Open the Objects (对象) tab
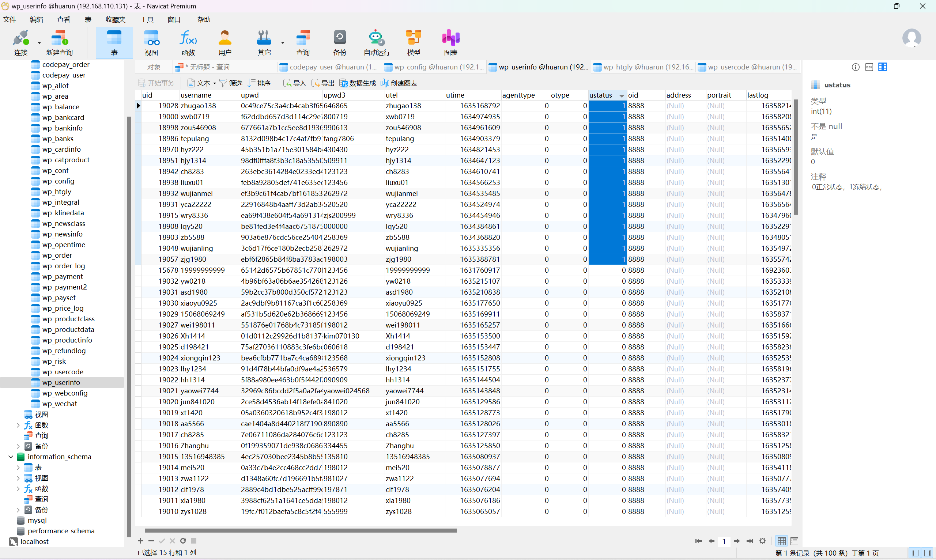The width and height of the screenshot is (936, 560). pyautogui.click(x=154, y=67)
